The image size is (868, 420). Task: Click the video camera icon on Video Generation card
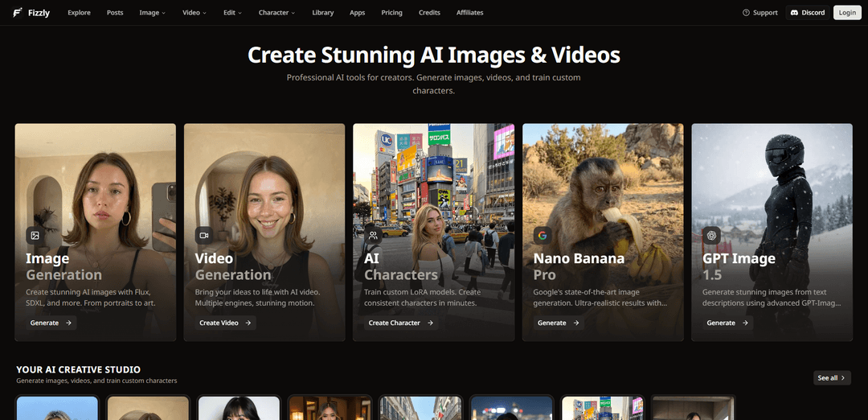coord(204,235)
